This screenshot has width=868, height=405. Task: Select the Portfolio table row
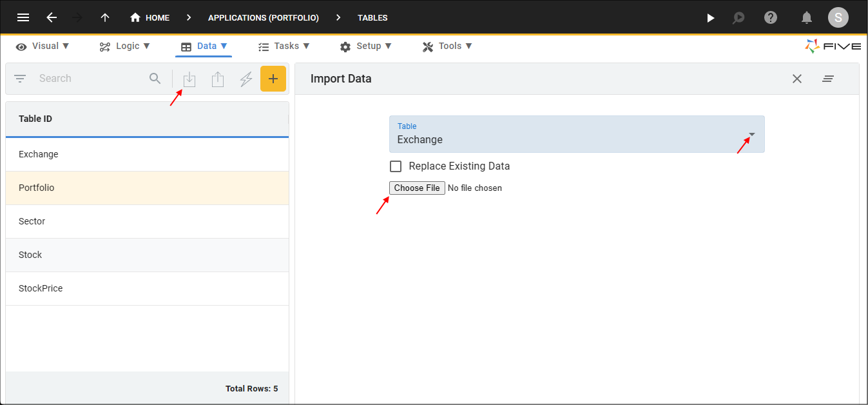pyautogui.click(x=147, y=188)
